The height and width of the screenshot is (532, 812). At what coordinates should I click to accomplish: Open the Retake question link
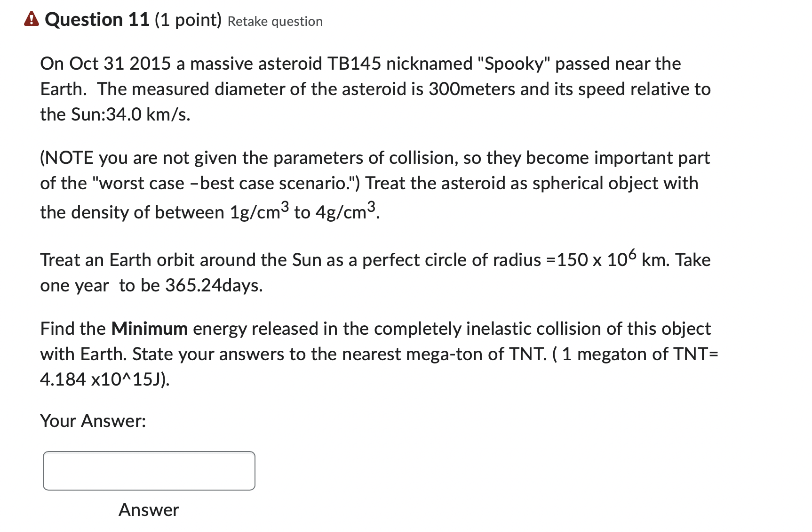click(275, 21)
